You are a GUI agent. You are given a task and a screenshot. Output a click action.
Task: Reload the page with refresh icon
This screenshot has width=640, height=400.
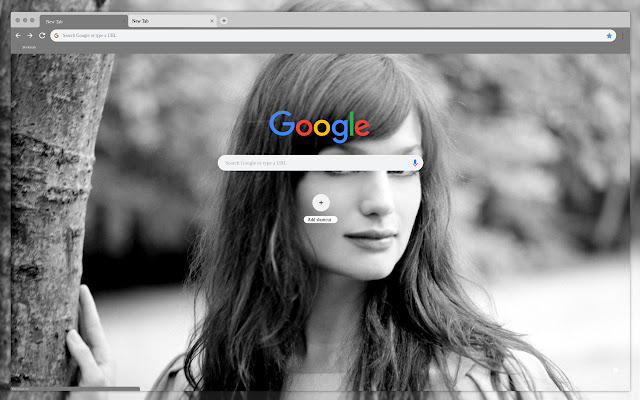42,36
